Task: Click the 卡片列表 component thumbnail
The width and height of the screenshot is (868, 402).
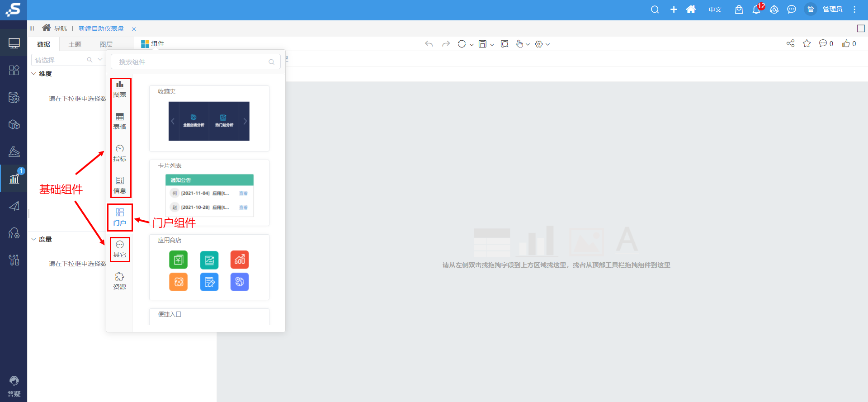Action: [x=209, y=195]
